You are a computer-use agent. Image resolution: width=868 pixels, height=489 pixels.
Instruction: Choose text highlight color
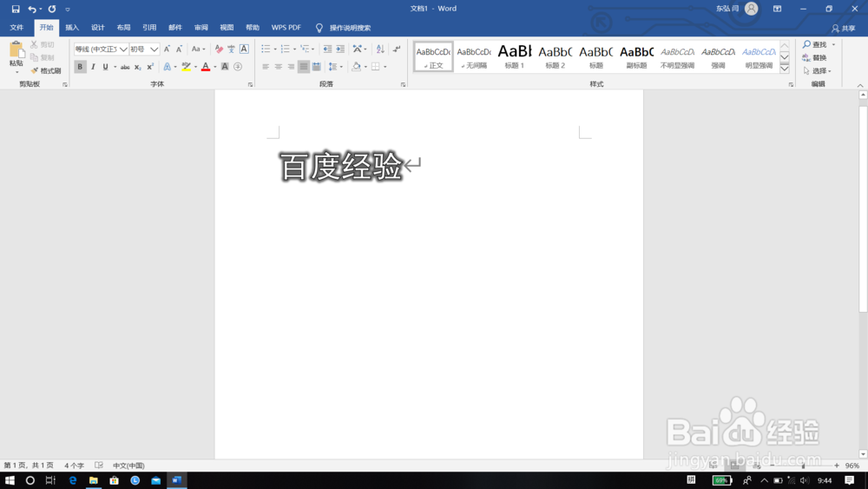pos(186,67)
